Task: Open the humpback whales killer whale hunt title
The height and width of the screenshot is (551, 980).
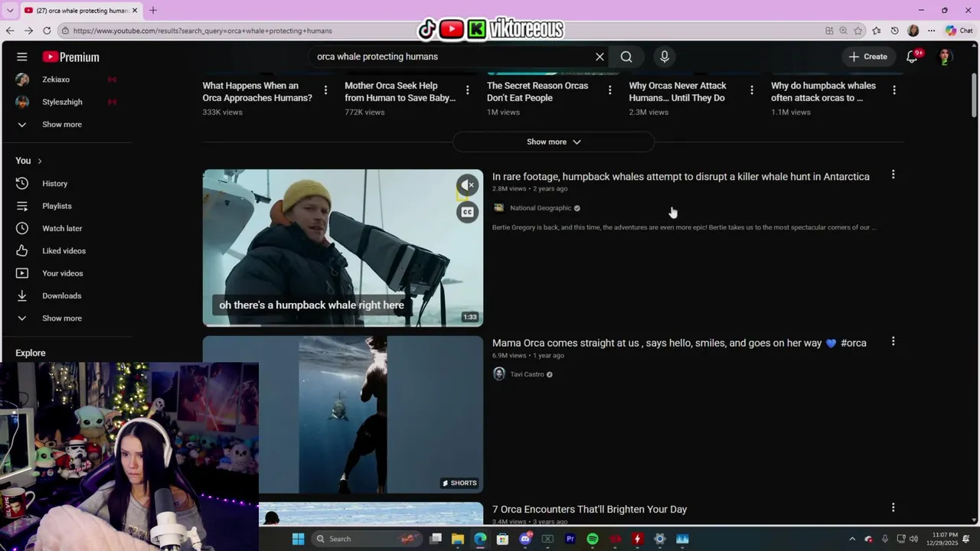Action: pyautogui.click(x=681, y=177)
